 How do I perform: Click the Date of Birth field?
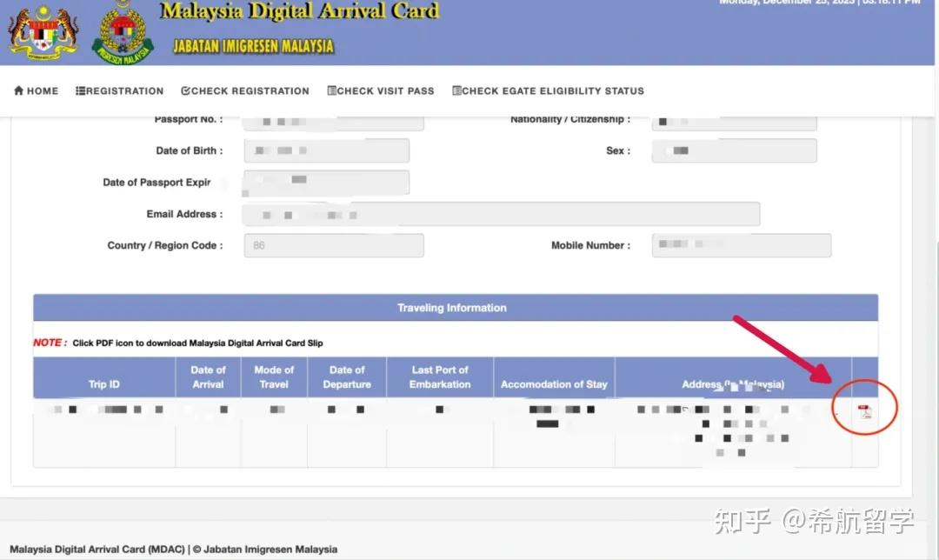(x=327, y=150)
